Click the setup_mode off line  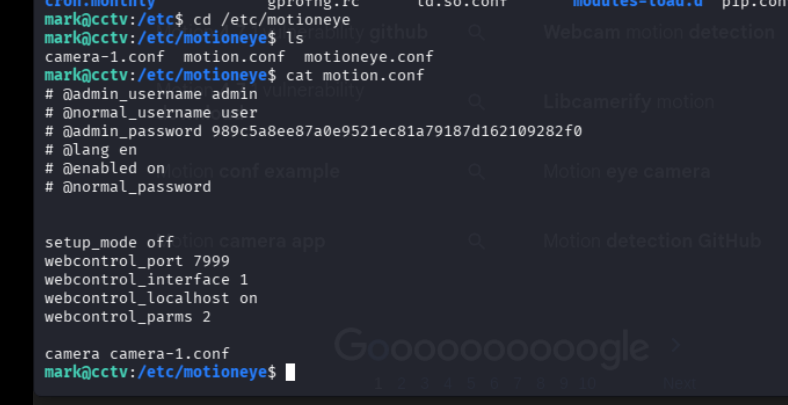[109, 242]
